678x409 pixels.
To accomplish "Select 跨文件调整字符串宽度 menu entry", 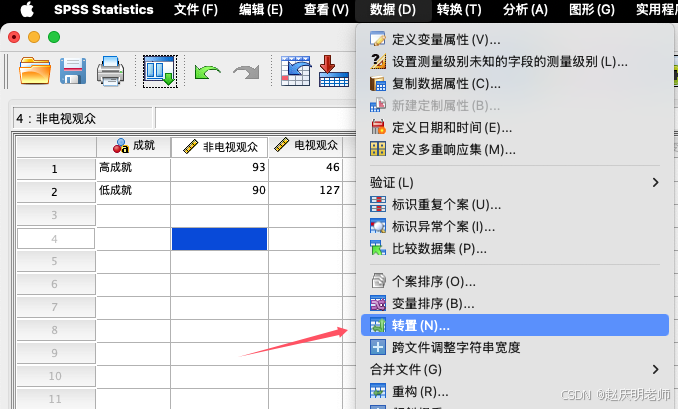I will coord(515,347).
